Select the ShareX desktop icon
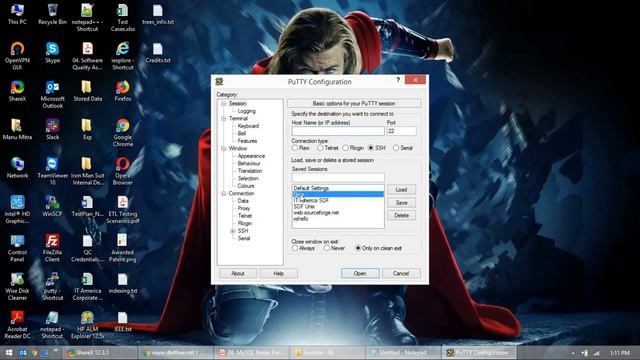 (x=17, y=91)
